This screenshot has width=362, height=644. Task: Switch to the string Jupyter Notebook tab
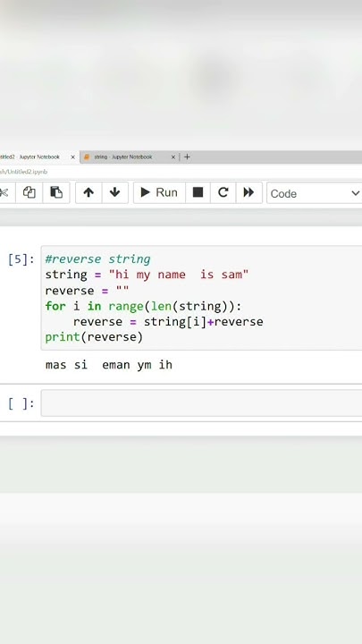coord(123,157)
